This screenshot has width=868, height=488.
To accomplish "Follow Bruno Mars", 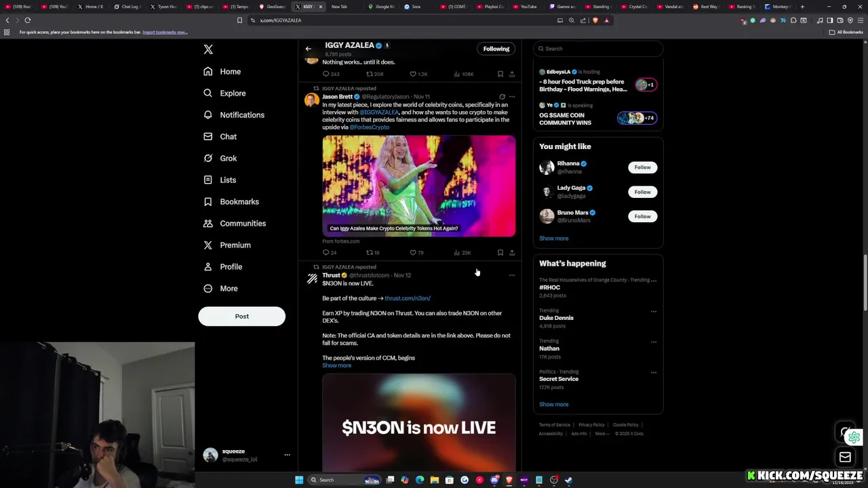I will (x=642, y=216).
